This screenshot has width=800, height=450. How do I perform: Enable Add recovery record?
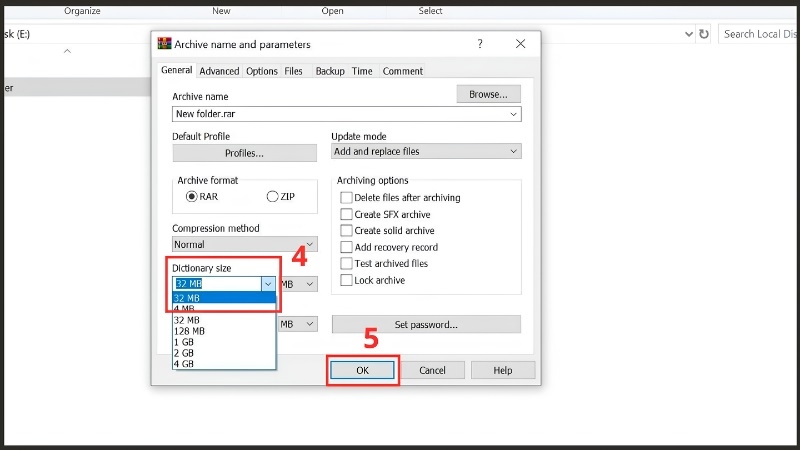346,247
